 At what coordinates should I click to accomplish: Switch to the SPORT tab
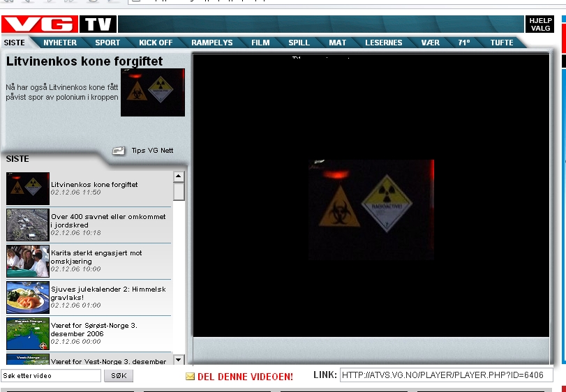(x=107, y=43)
